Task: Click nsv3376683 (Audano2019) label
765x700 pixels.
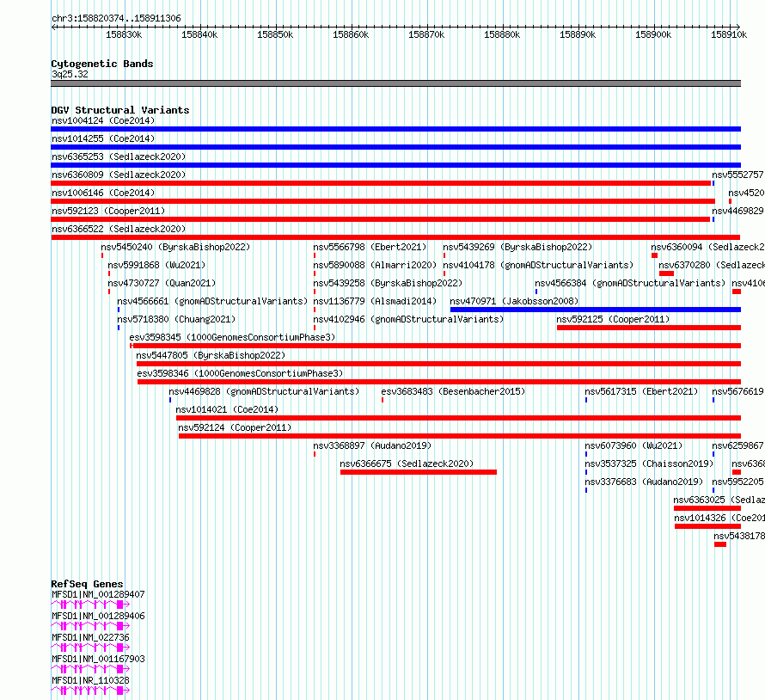Action: [644, 482]
